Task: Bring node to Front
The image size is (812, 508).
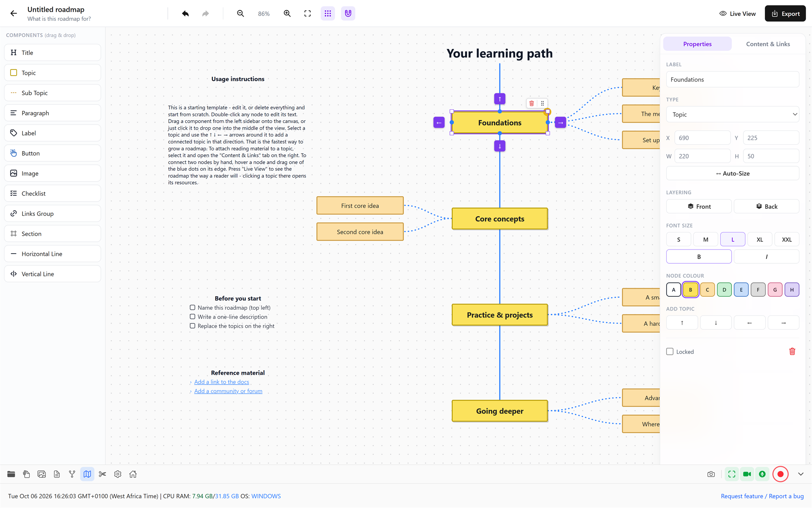Action: (x=699, y=206)
